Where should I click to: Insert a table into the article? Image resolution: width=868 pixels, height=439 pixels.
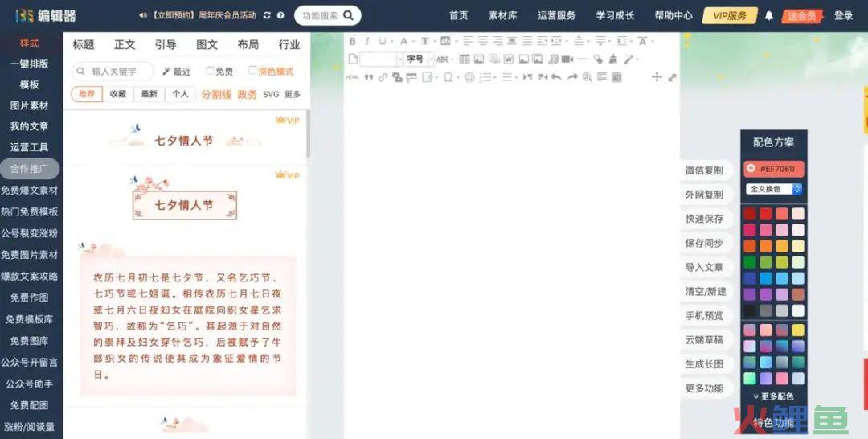[x=465, y=59]
